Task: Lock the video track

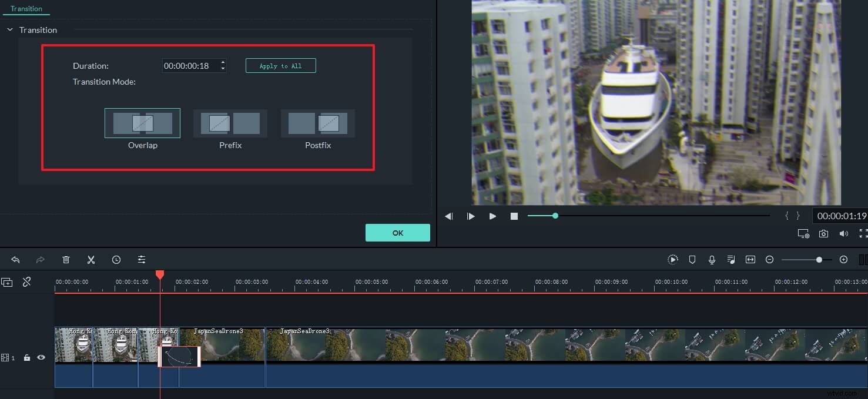Action: click(x=26, y=357)
